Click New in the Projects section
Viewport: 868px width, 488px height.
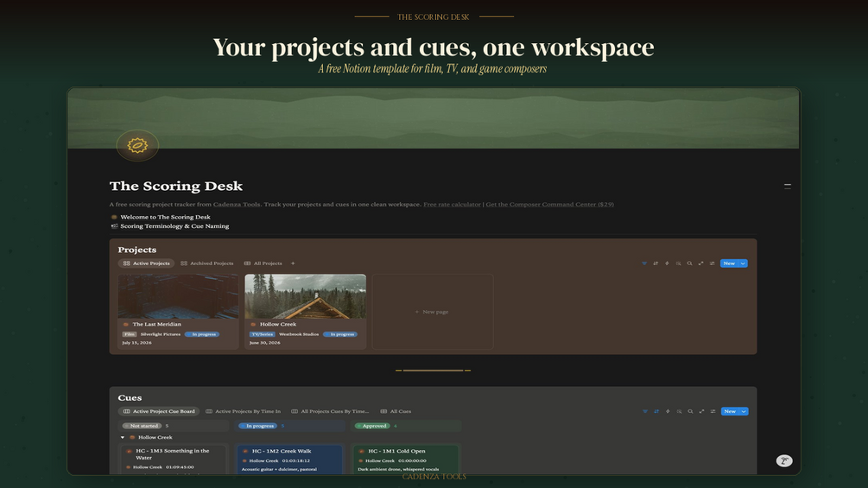click(x=729, y=263)
